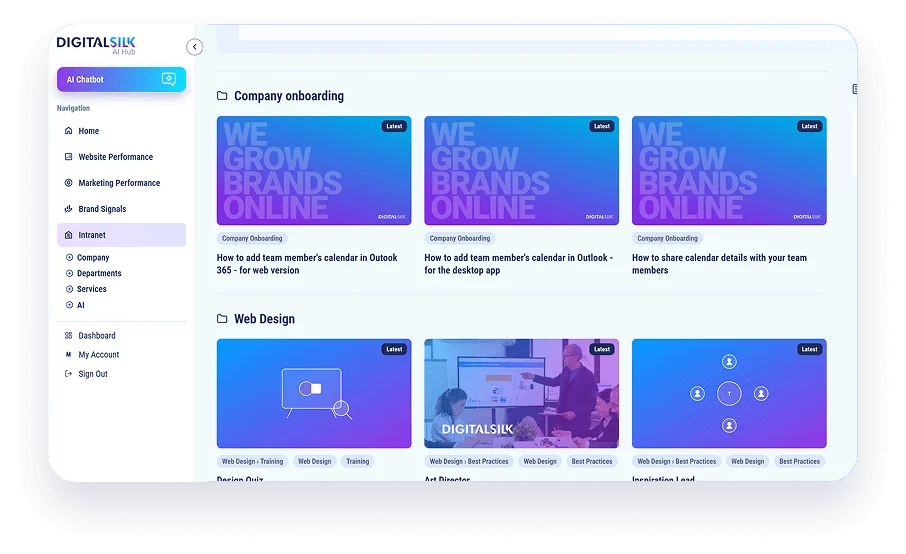This screenshot has height=554, width=906.
Task: Open the Web Design section heading
Action: tap(265, 319)
